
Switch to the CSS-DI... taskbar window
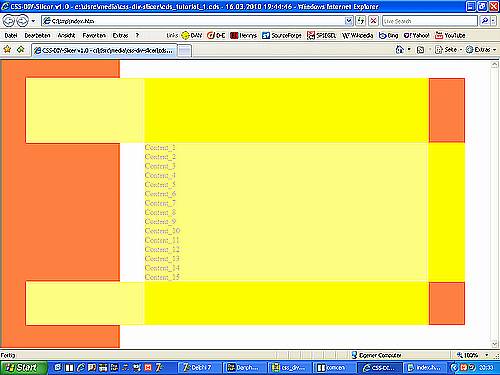click(x=380, y=367)
